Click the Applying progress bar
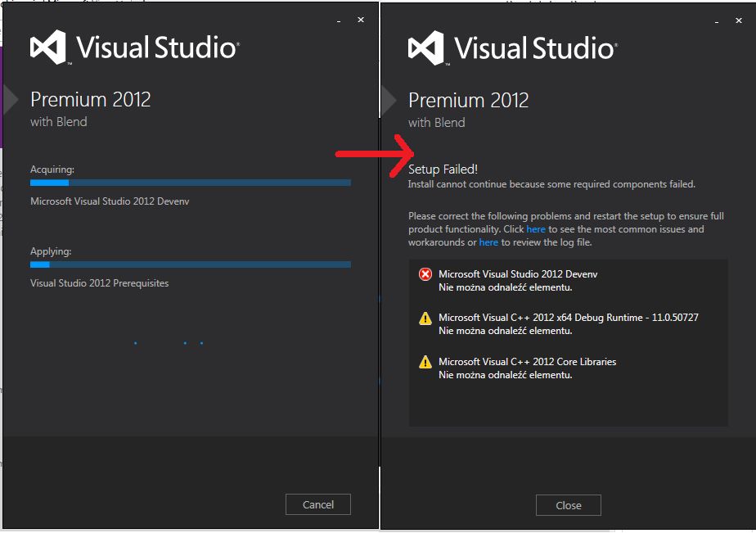Viewport: 756px width, 533px height. (191, 264)
